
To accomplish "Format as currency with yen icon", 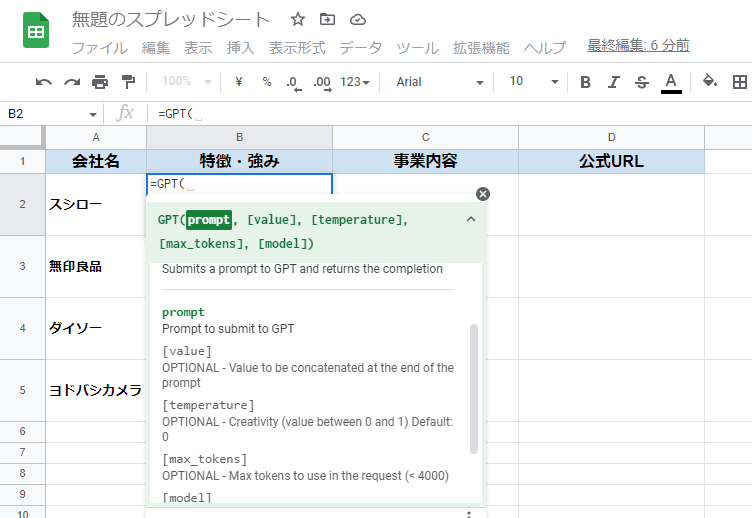I will 239,82.
